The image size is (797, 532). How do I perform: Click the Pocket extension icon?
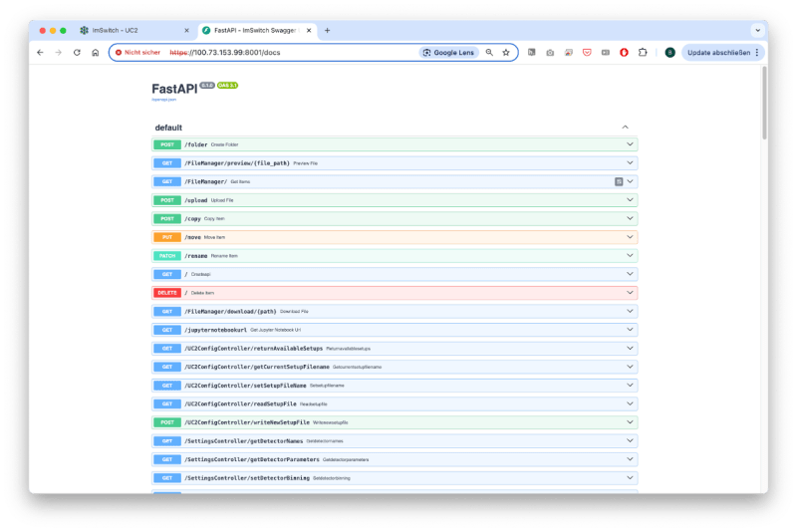(587, 53)
